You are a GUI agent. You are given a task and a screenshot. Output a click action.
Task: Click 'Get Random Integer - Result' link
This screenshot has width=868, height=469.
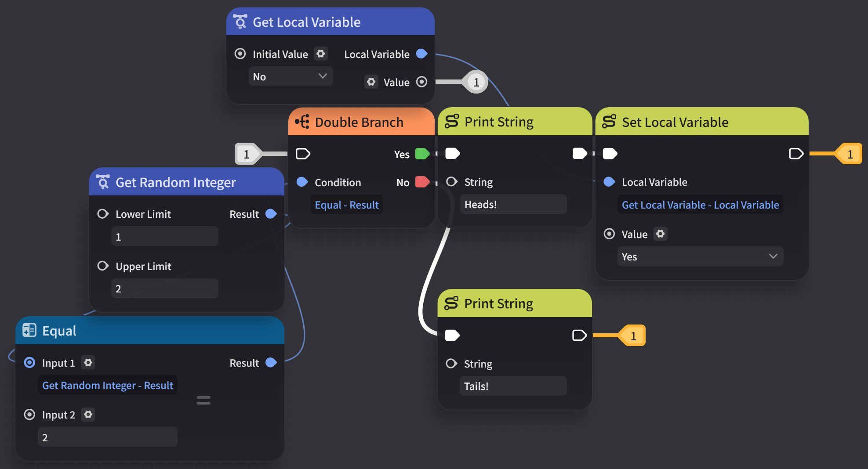click(x=108, y=385)
